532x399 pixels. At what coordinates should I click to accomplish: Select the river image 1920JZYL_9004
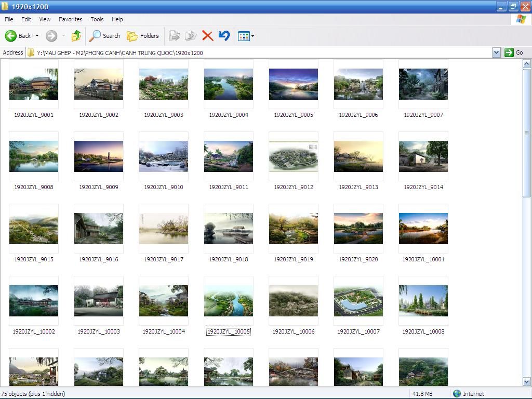point(229,84)
